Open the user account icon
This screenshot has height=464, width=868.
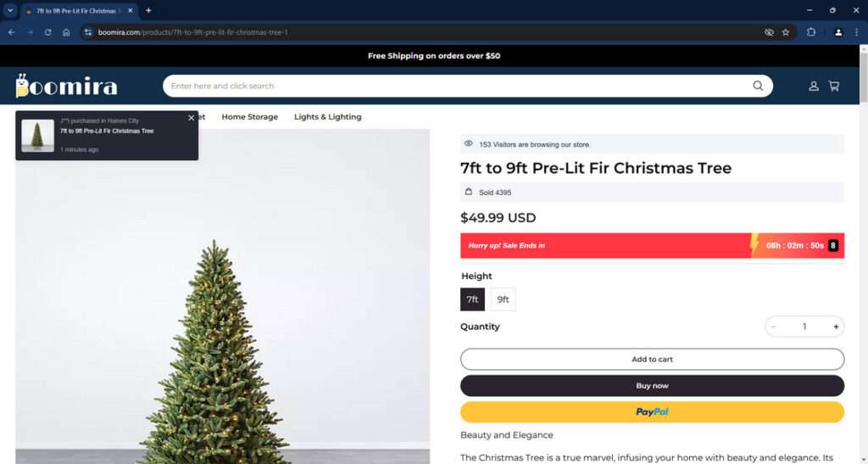click(813, 86)
